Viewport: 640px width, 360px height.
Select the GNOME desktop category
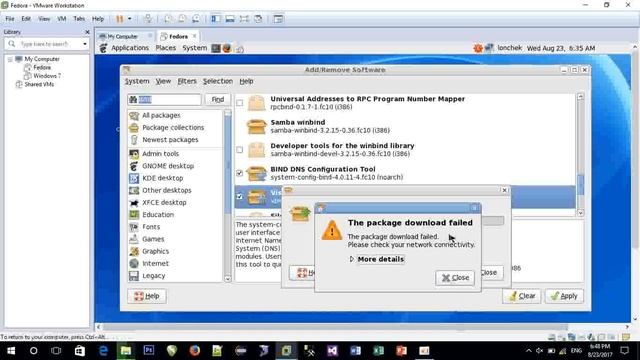click(x=176, y=166)
